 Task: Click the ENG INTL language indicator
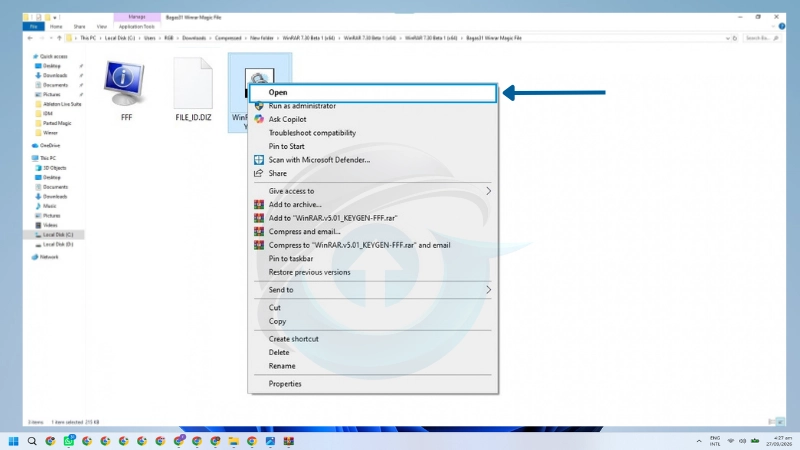715,441
